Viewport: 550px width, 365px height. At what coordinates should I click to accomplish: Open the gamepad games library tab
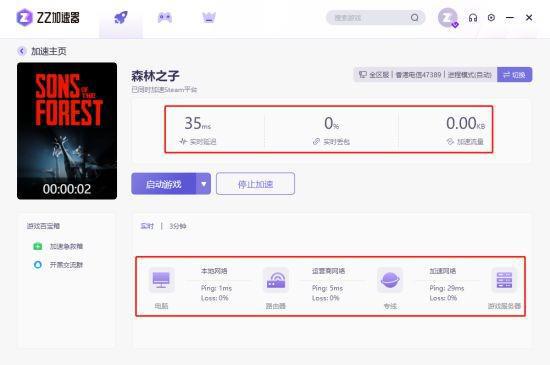pyautogui.click(x=165, y=18)
